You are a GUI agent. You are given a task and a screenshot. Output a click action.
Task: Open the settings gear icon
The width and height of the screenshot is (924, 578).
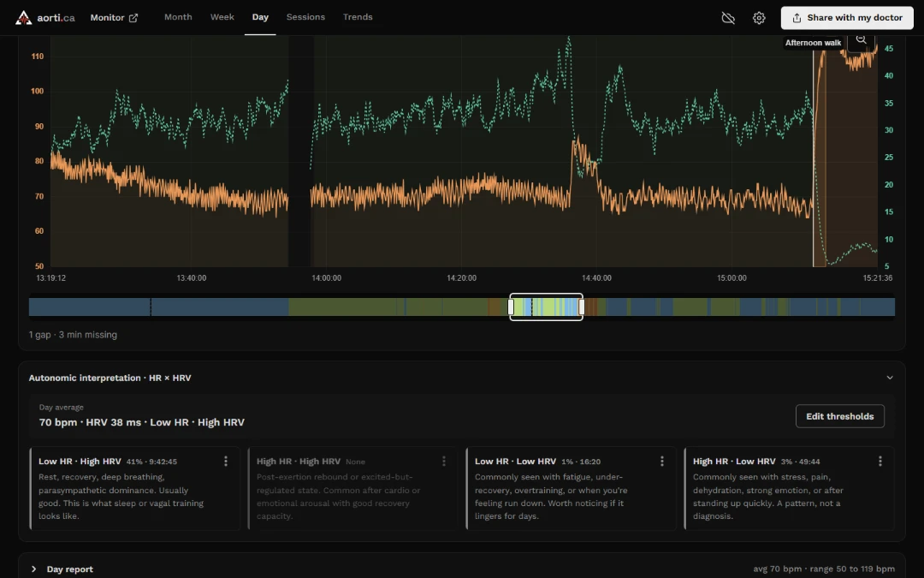759,18
